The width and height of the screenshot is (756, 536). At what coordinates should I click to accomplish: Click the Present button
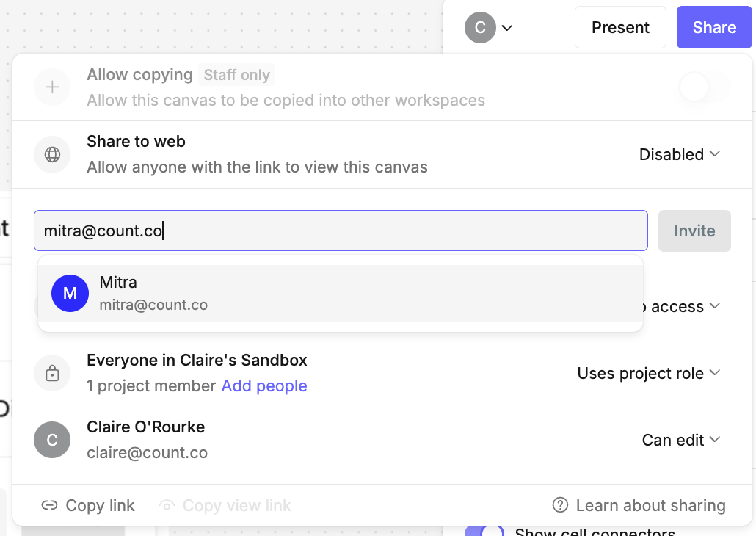[620, 28]
